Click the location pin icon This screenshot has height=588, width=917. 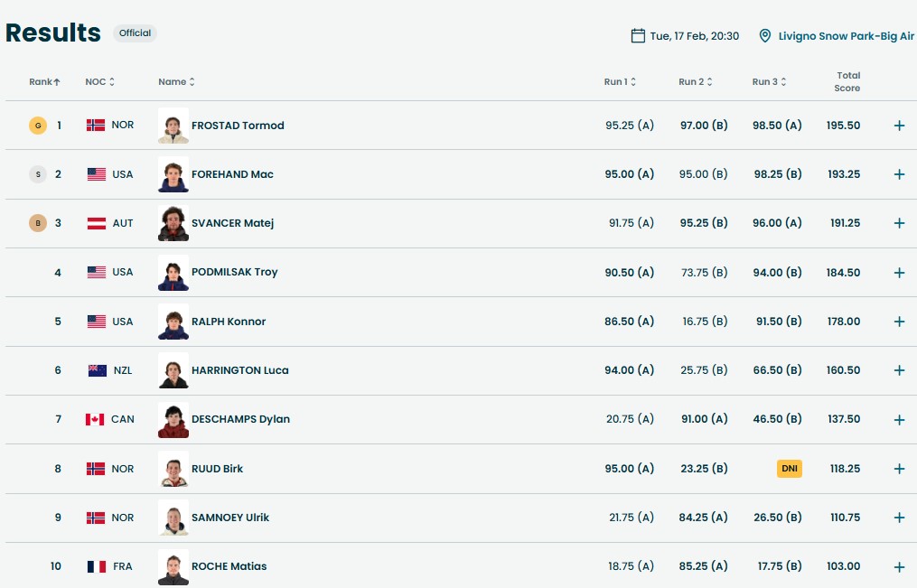point(765,36)
